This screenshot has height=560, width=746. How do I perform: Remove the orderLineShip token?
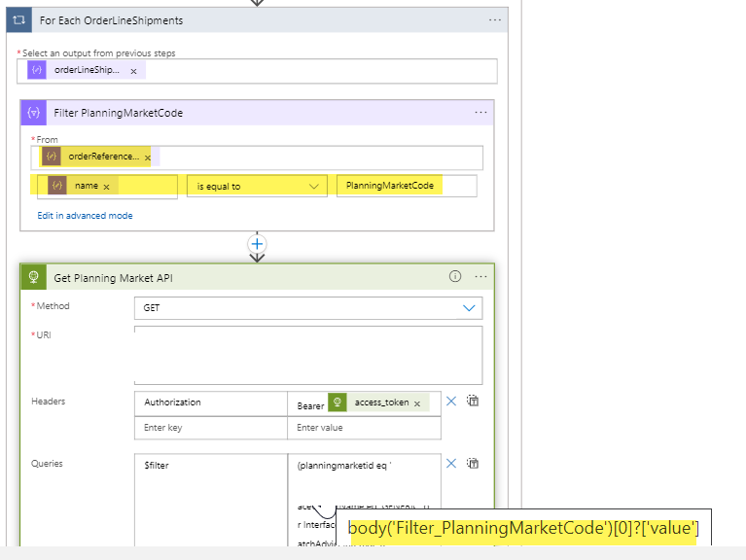point(133,71)
